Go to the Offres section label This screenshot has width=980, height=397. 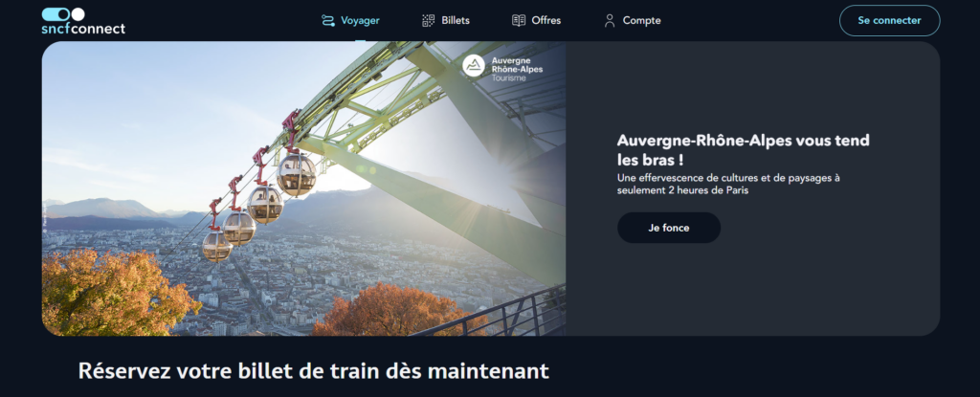pos(546,21)
